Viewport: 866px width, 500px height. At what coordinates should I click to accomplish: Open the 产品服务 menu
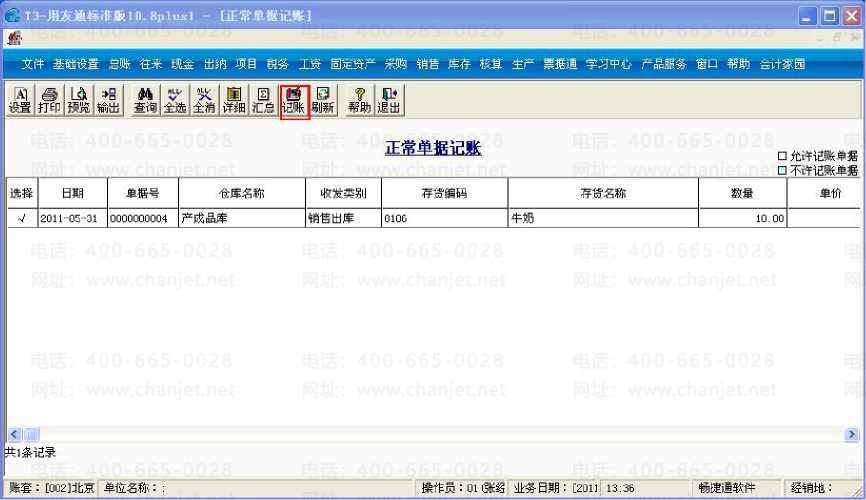coord(663,64)
